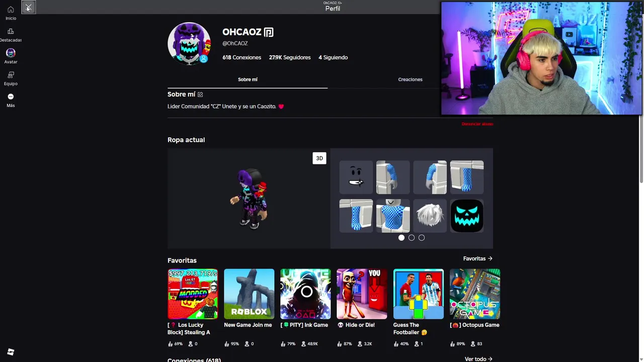The height and width of the screenshot is (362, 644).
Task: Go to third page dot of Ropa actual
Action: 422,238
